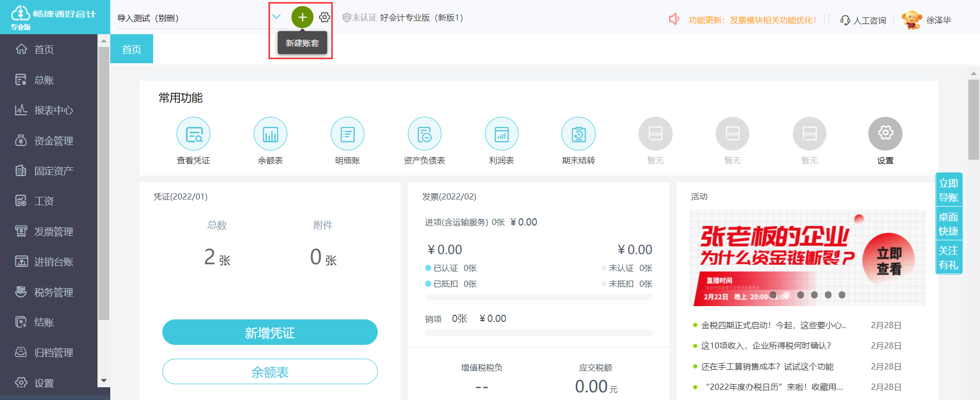The image size is (980, 400).
Task: Go to 首页 in the sidebar
Action: pyautogui.click(x=48, y=49)
